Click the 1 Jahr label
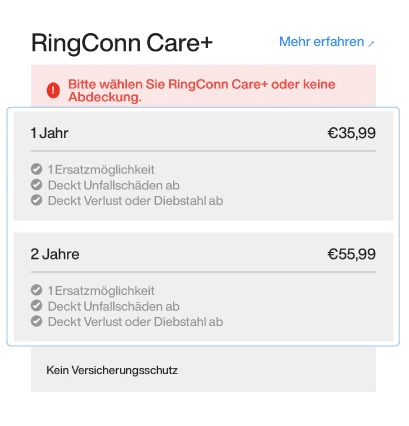 point(49,133)
